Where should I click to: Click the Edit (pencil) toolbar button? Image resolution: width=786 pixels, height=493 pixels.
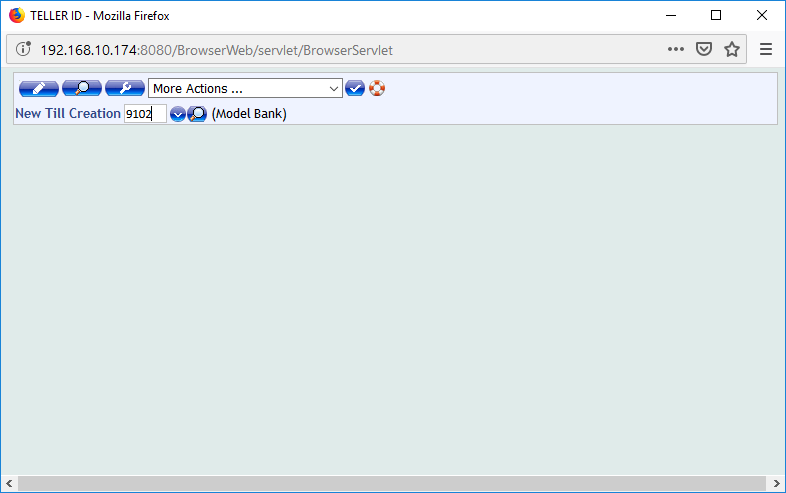tap(39, 88)
